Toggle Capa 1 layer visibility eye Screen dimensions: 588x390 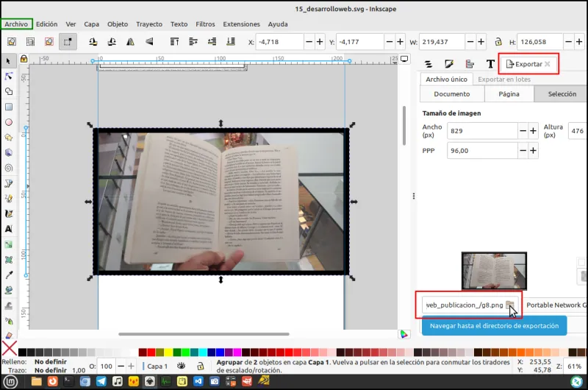181,366
